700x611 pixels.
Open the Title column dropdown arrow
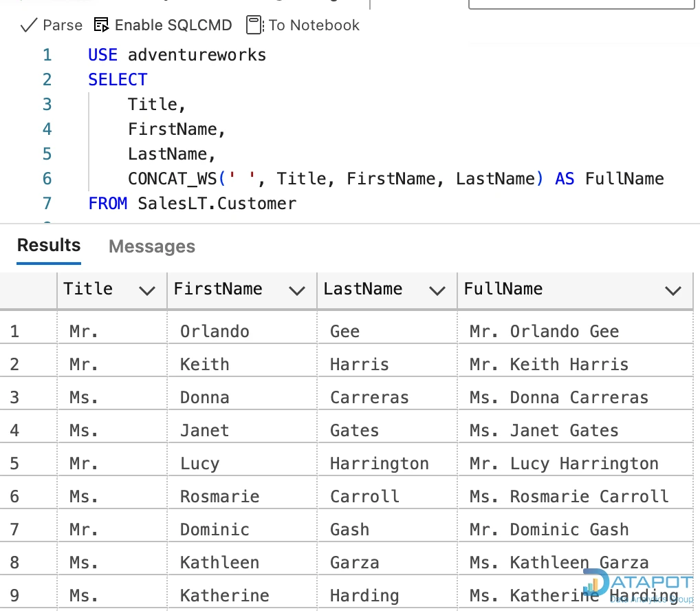[147, 291]
